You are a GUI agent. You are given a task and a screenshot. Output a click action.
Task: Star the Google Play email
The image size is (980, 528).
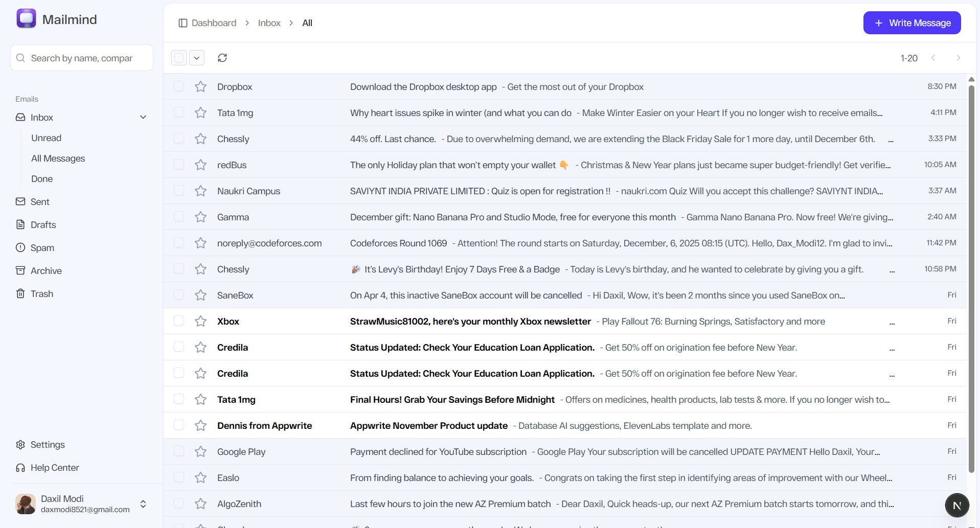(200, 452)
